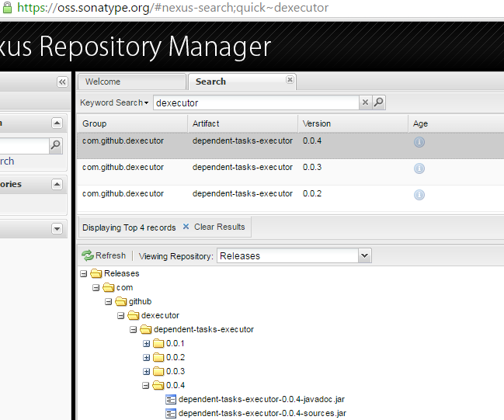Image resolution: width=504 pixels, height=420 pixels.
Task: Expand the bottom collapsed sidebar section arrow
Action: 57,229
